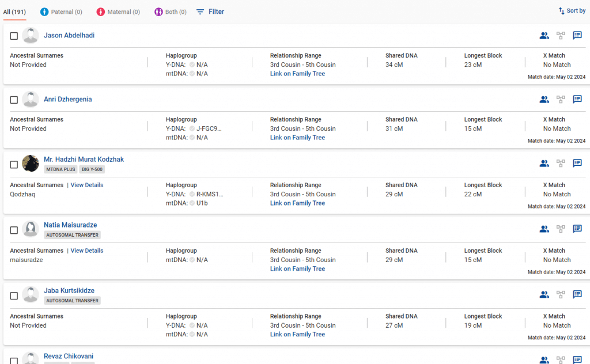590x364 pixels.
Task: Open Anri Dzhergenia's profile name link
Action: [67, 100]
